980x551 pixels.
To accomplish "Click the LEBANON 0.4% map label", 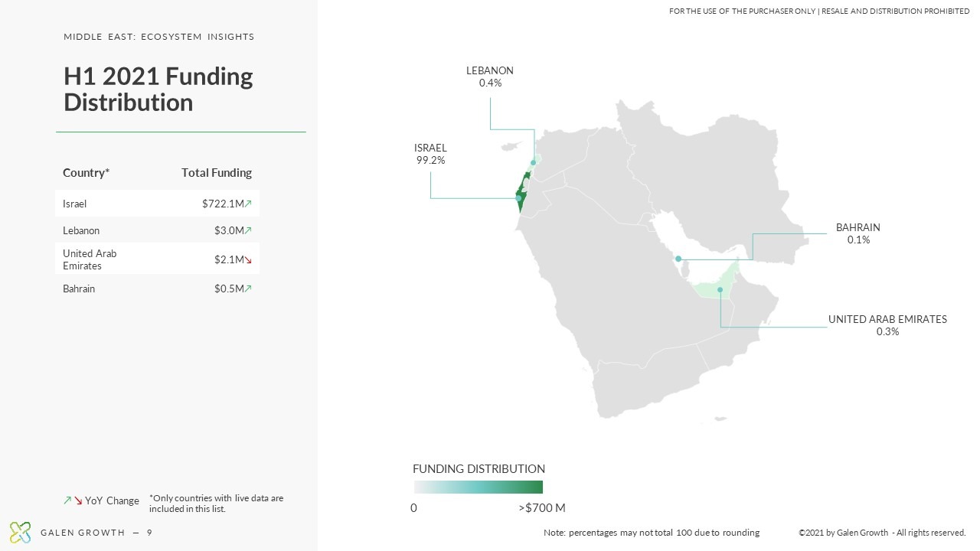I will point(490,77).
